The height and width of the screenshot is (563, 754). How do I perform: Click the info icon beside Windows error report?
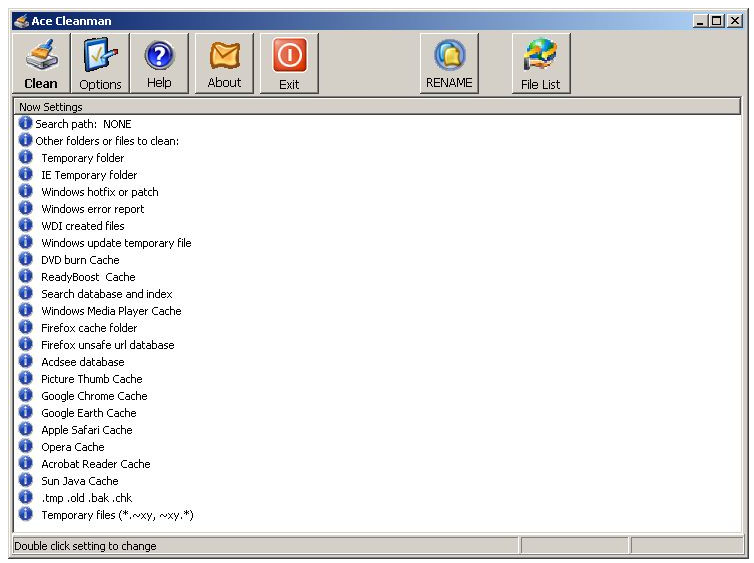pyautogui.click(x=25, y=209)
